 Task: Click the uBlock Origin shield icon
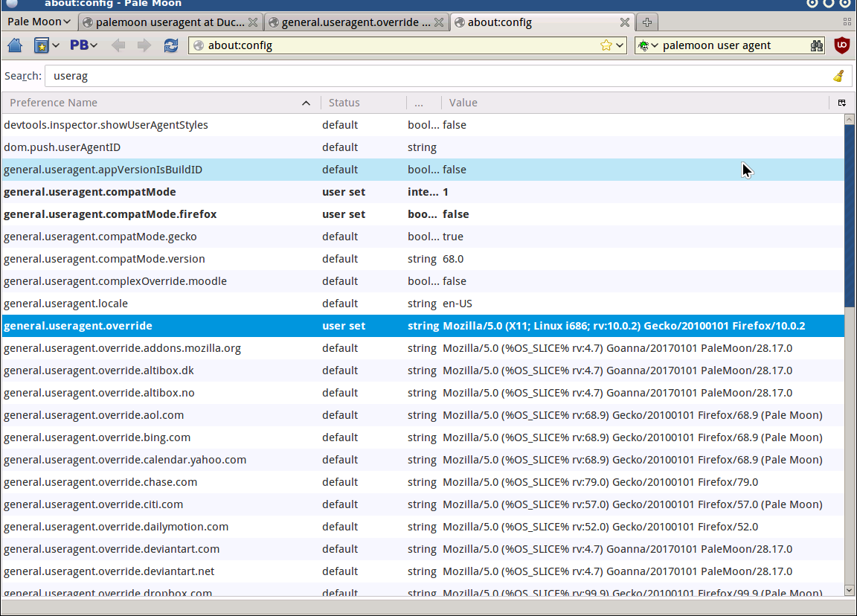[x=842, y=45]
